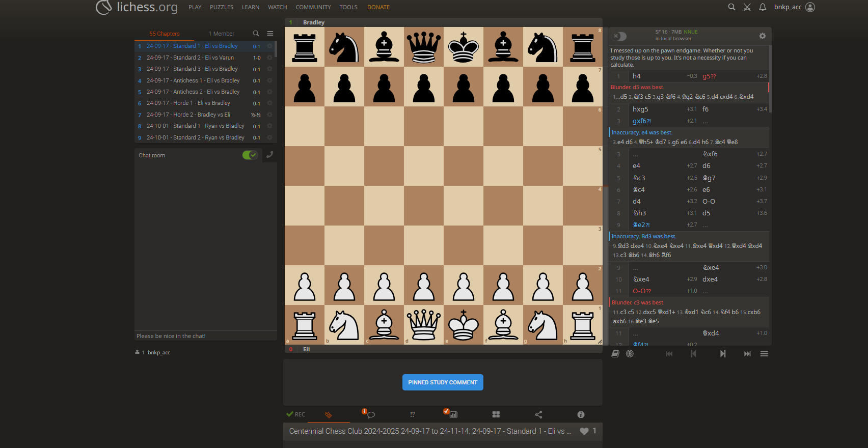Screen dimensions: 868x448
Task: Click the white e2 pawn
Action: click(464, 285)
